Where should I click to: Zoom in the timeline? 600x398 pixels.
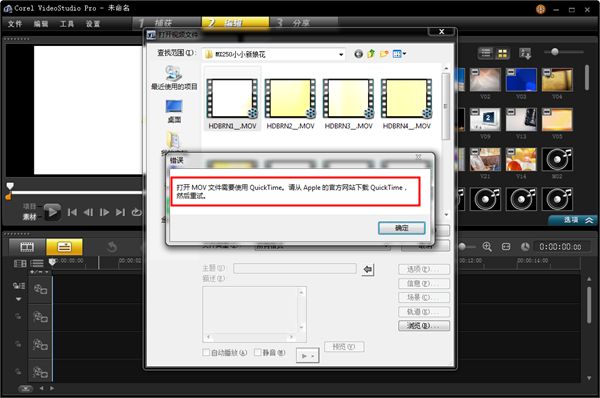coord(487,247)
